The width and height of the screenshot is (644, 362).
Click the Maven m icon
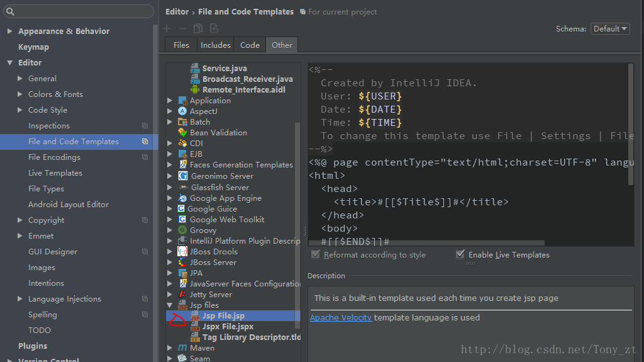point(182,348)
